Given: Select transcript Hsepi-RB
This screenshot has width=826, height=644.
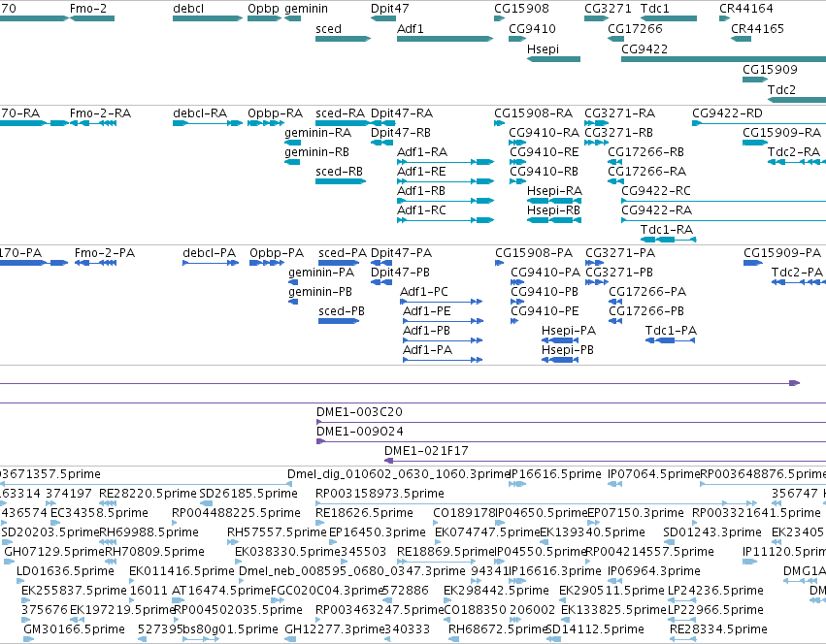Looking at the screenshot, I should pos(554,220).
